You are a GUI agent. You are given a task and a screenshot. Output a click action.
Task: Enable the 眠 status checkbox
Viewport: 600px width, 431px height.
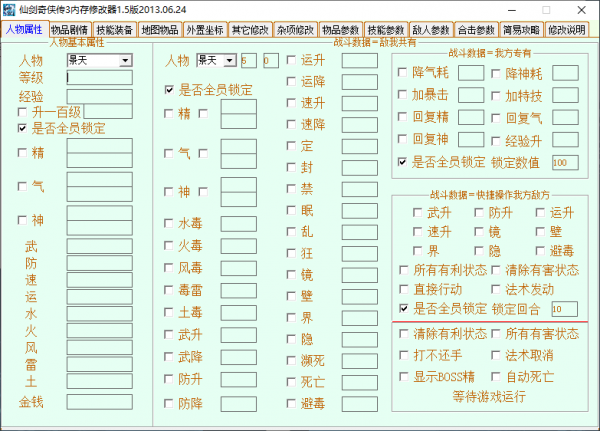point(291,210)
